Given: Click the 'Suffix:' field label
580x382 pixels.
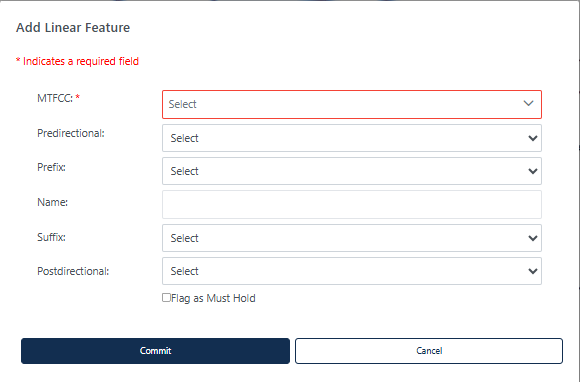Looking at the screenshot, I should tap(51, 237).
